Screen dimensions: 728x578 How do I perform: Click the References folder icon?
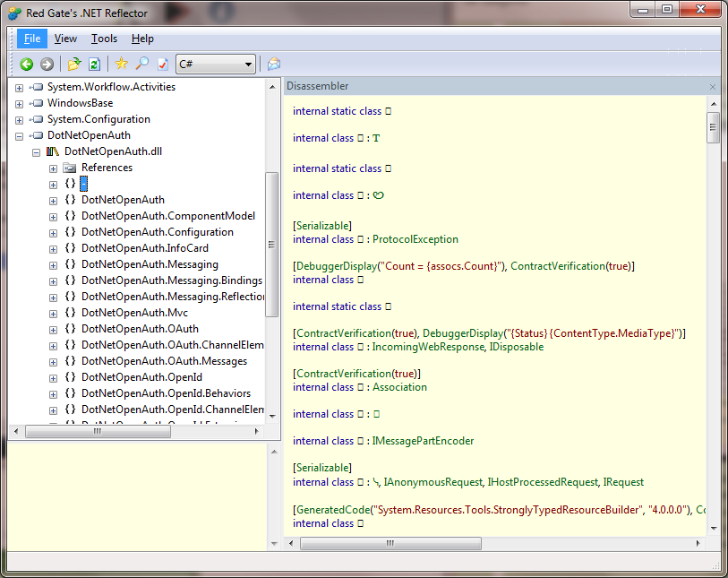click(69, 168)
